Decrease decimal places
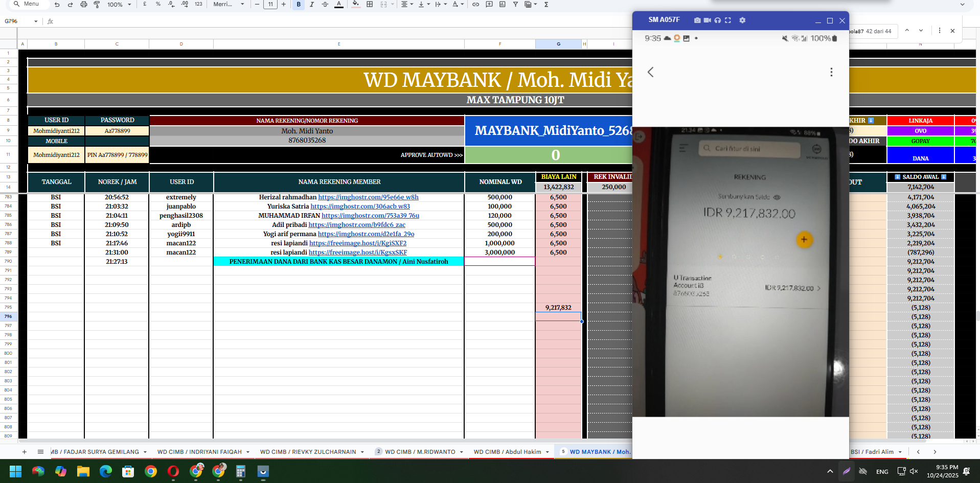 coord(171,4)
